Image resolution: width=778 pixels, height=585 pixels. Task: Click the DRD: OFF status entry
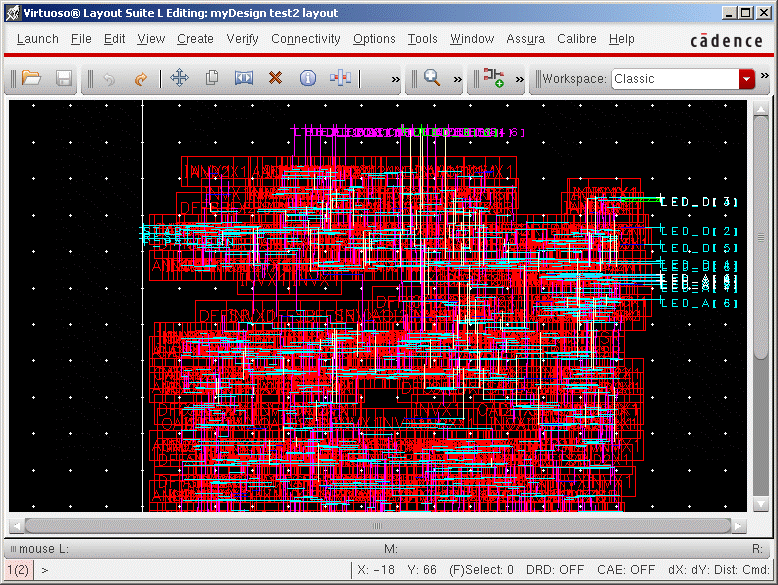[555, 570]
